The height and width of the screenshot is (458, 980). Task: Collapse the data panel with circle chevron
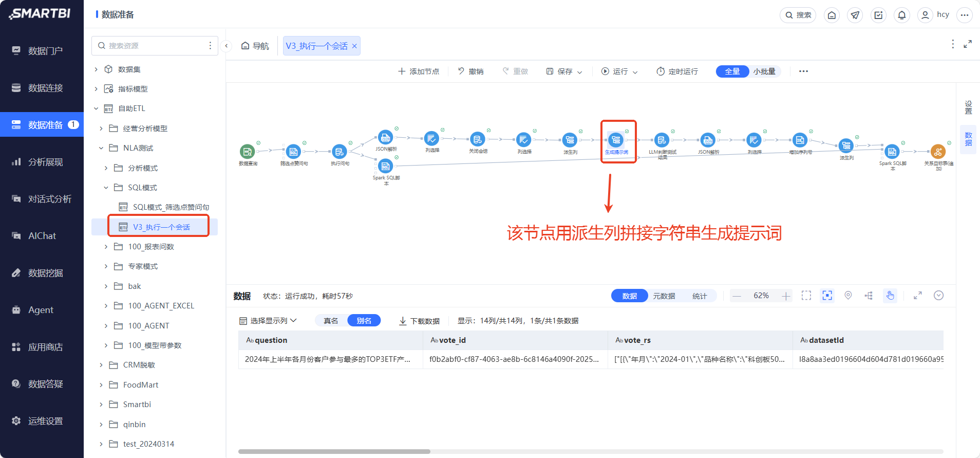tap(939, 296)
